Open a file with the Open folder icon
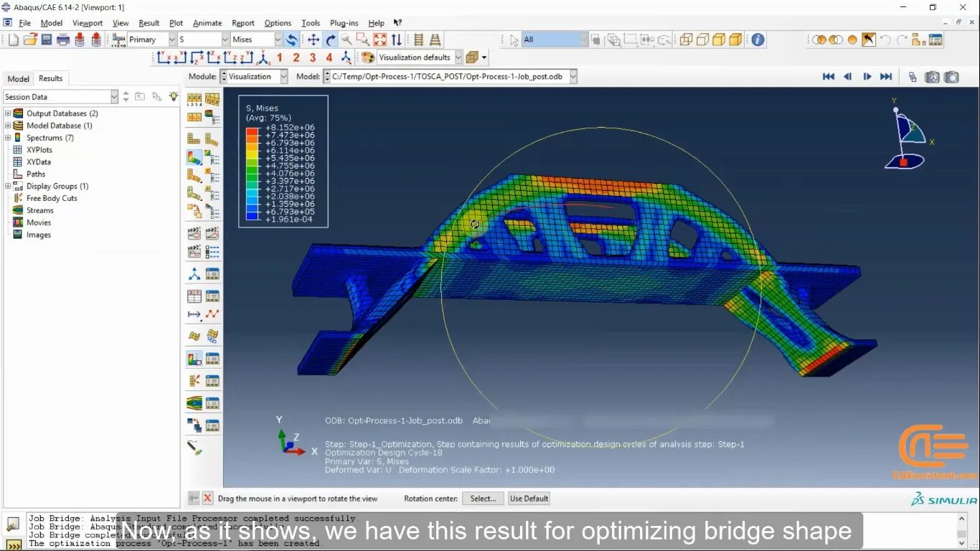 pos(30,39)
